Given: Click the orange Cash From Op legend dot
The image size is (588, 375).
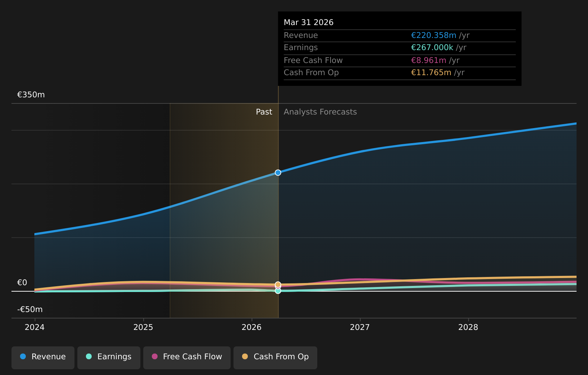Looking at the screenshot, I should click(x=245, y=356).
